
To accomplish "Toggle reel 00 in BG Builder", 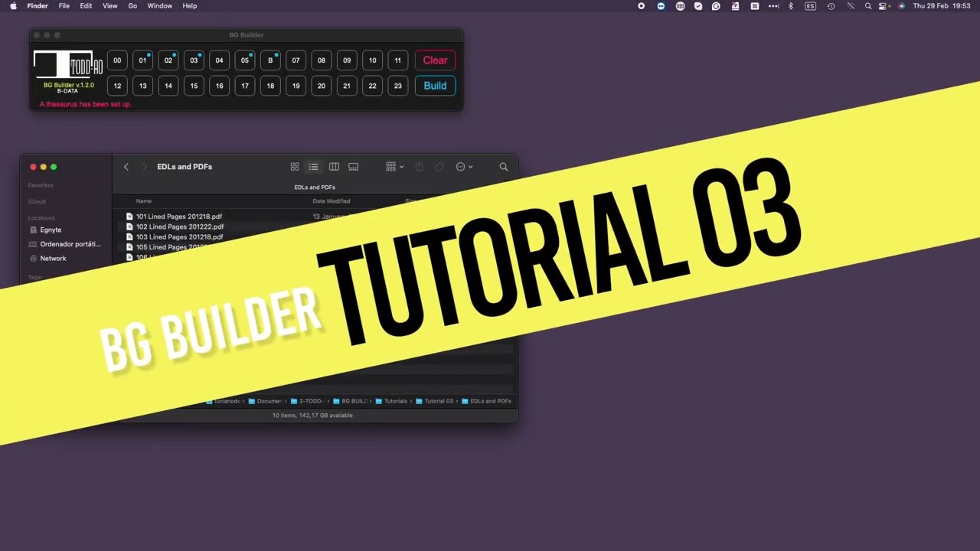I will coord(117,60).
